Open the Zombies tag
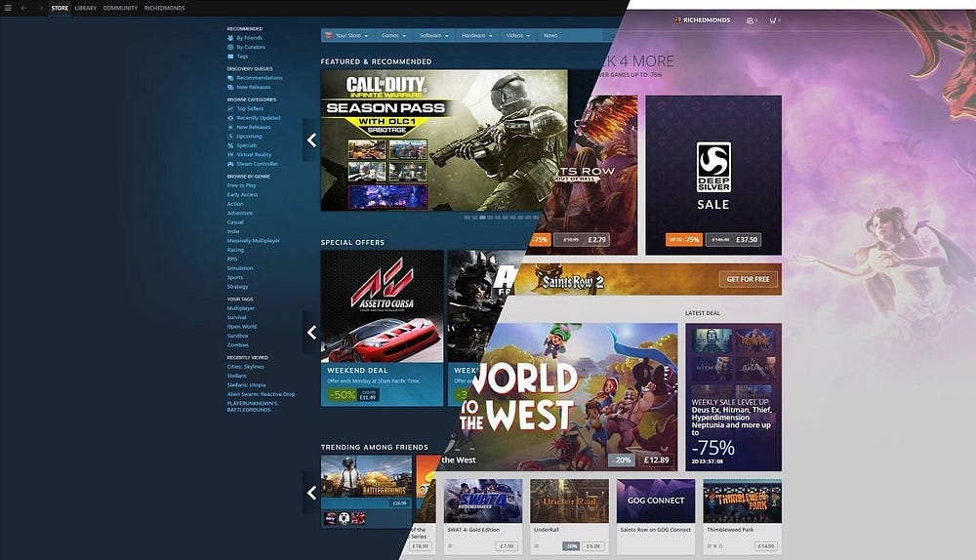This screenshot has width=976, height=560. click(238, 345)
